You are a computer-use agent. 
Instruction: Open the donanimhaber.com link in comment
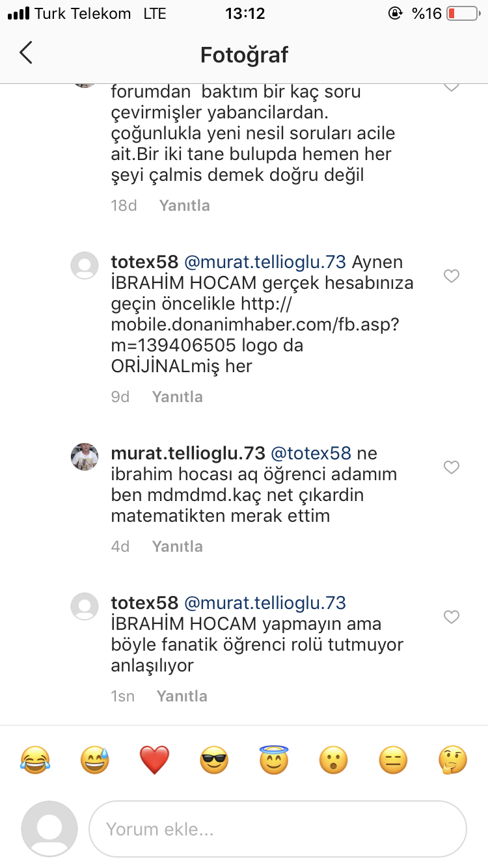point(254,324)
